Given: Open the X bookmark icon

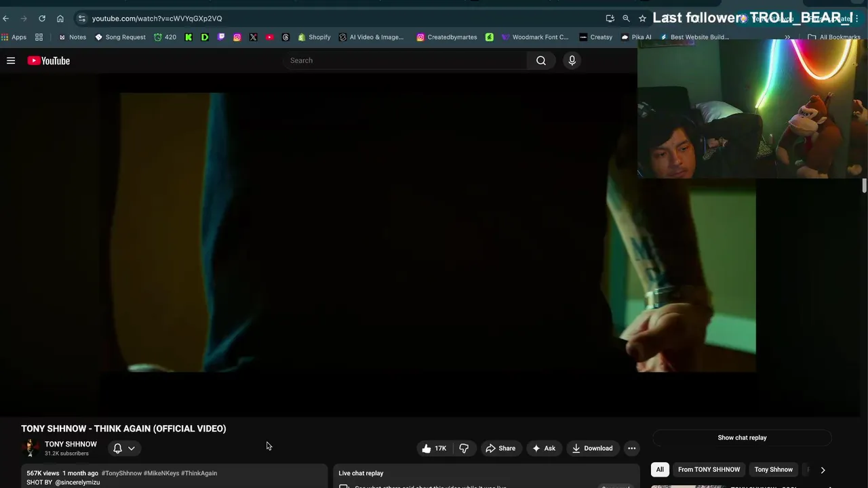Looking at the screenshot, I should tap(253, 37).
